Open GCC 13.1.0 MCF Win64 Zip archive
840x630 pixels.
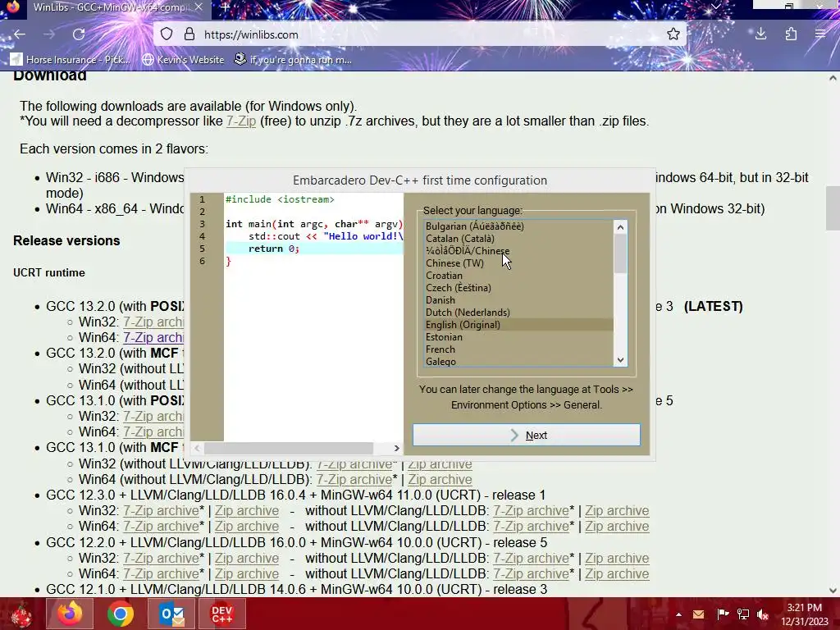coord(440,479)
